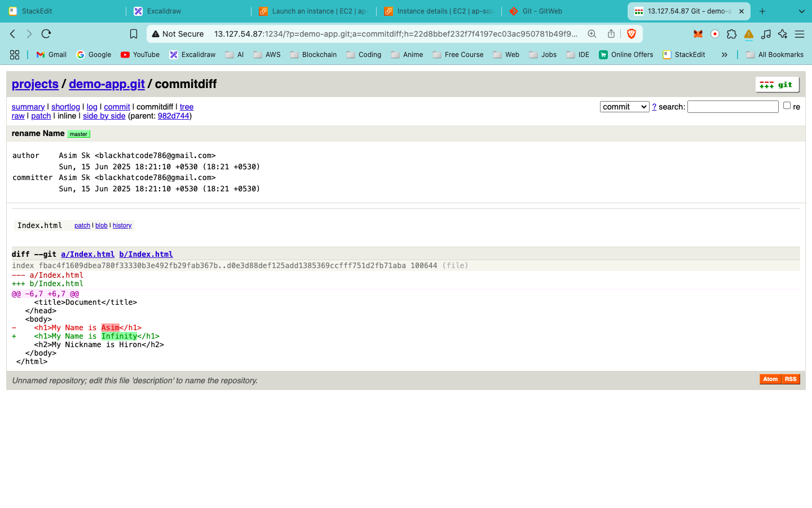Screen dimensions: 812x508
Task: Bookmark this page icon
Action: point(134,34)
